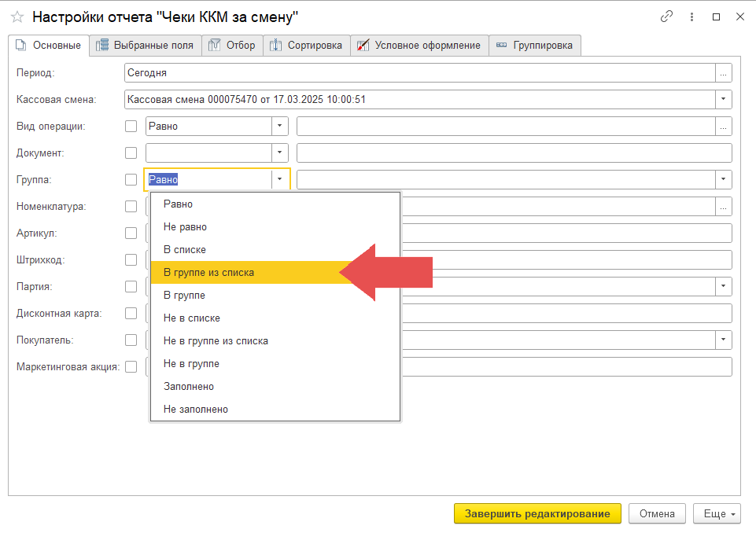This screenshot has height=533, width=756.
Task: Click into the Документ value input field
Action: click(514, 153)
